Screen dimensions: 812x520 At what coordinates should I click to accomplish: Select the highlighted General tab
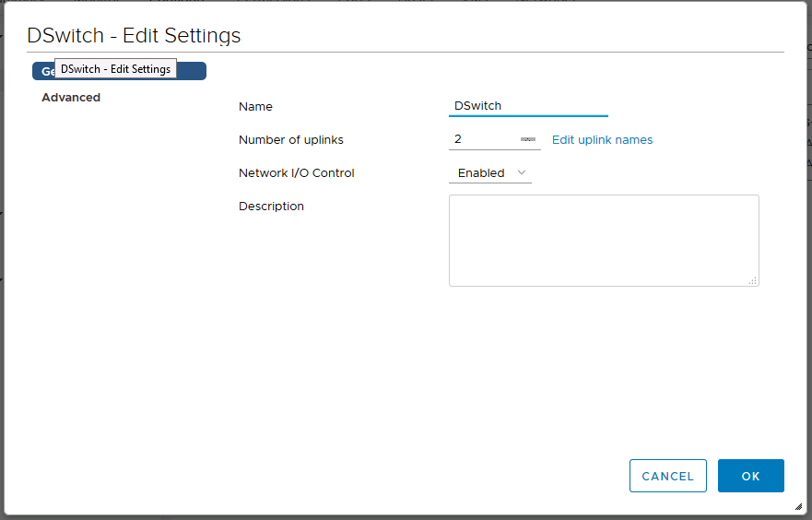pyautogui.click(x=119, y=71)
